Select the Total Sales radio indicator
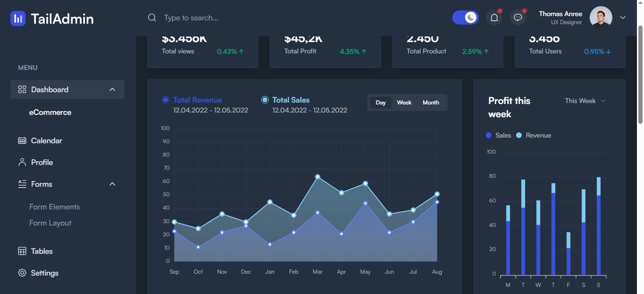The image size is (644, 294). click(x=265, y=99)
